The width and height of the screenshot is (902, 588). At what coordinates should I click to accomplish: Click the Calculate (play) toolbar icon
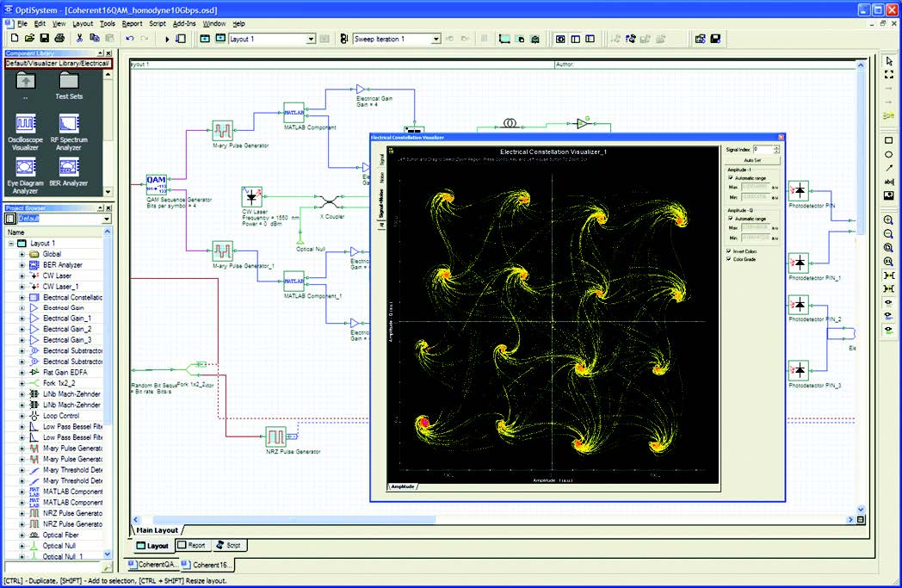166,38
